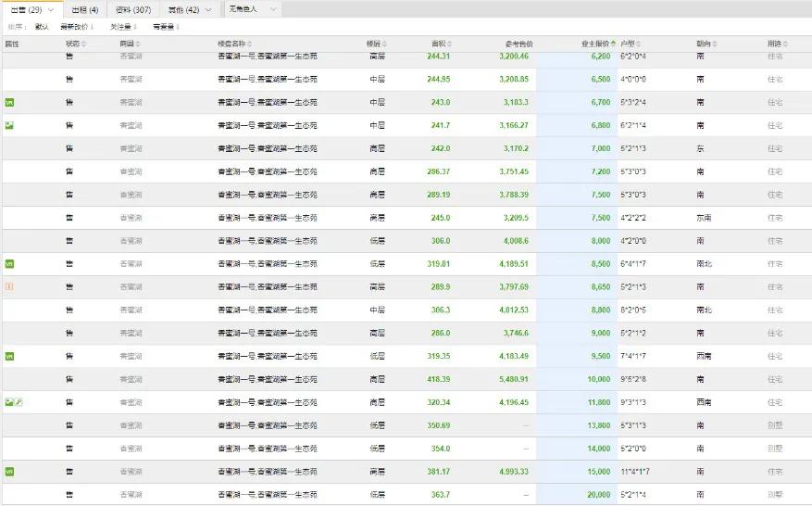
Task: Click the sort arrows beside 用途 header
Action: pyautogui.click(x=785, y=44)
